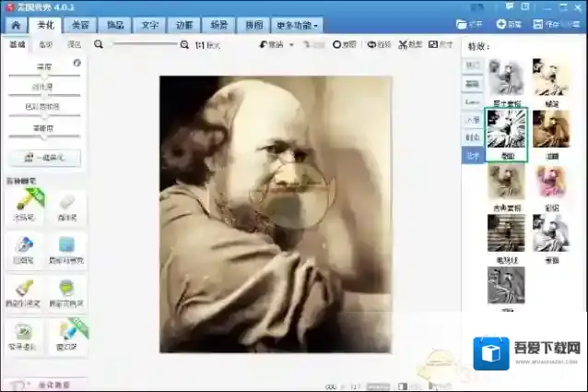Select the local color change pen tool

[x=66, y=293]
